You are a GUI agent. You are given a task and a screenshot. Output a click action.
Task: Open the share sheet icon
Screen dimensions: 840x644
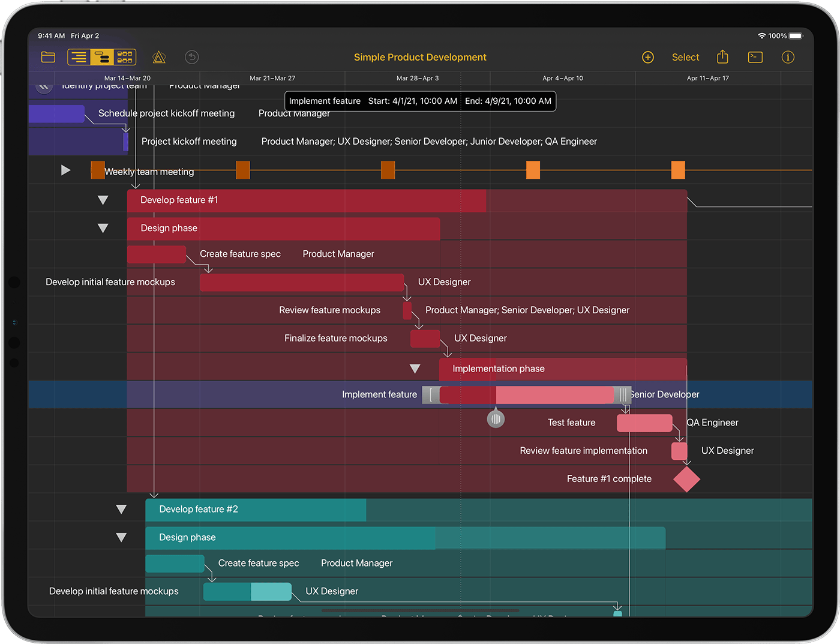(722, 58)
